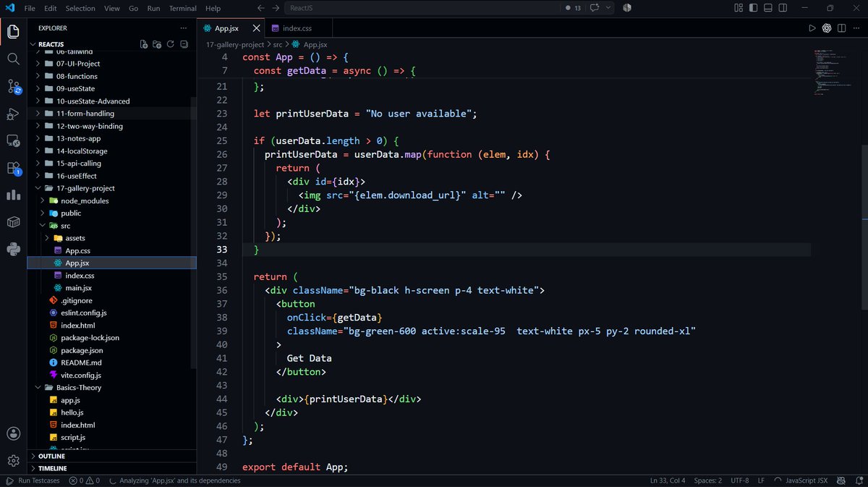The image size is (868, 487).
Task: Open the ChatGPT icon in editor toolbar
Action: coord(827,28)
